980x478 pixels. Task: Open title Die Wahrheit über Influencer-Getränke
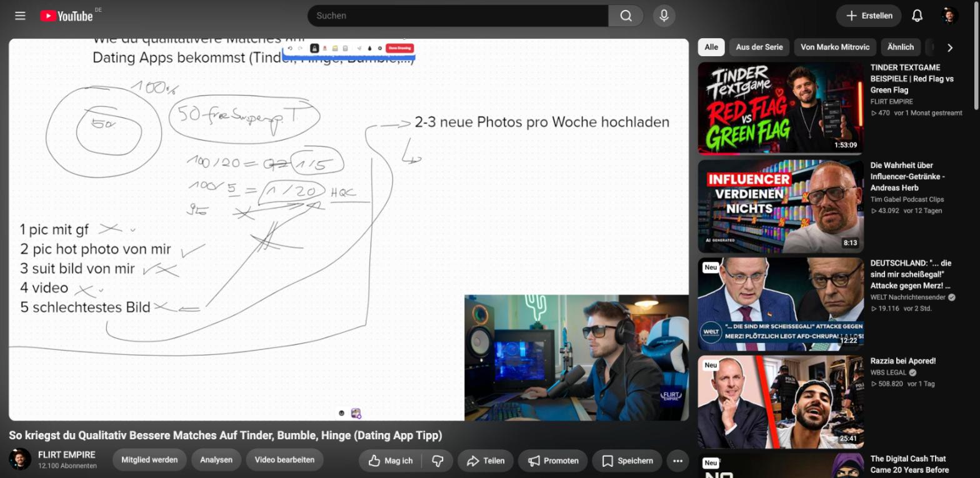pos(907,176)
